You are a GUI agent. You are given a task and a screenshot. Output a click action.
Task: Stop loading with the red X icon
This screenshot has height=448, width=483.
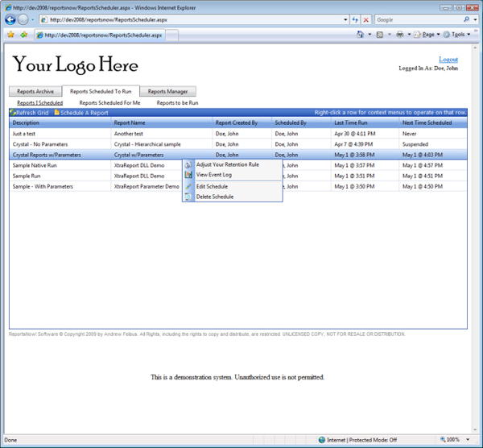(x=366, y=19)
